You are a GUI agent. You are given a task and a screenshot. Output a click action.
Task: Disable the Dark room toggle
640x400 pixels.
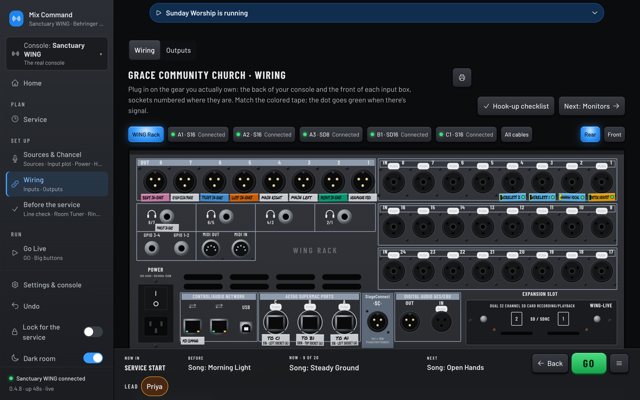93,358
